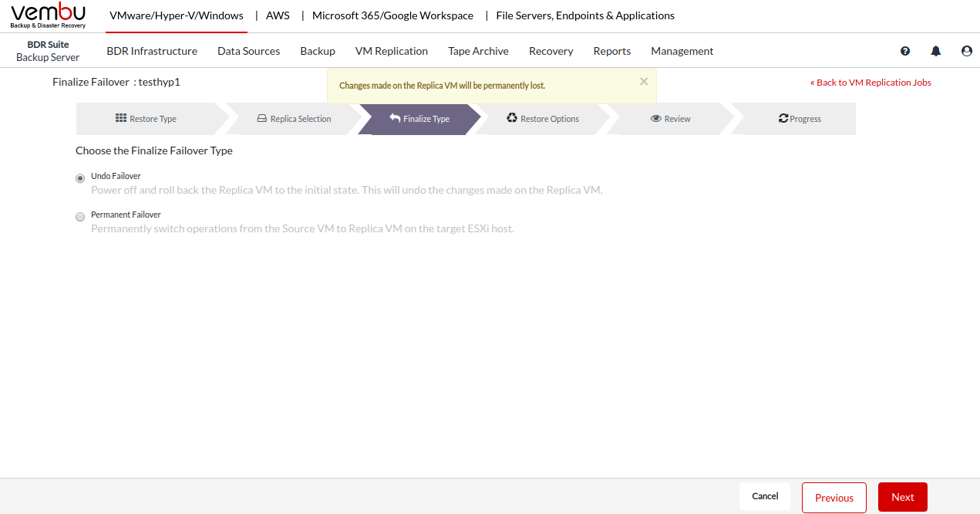
Task: Open the Management menu
Action: point(682,51)
